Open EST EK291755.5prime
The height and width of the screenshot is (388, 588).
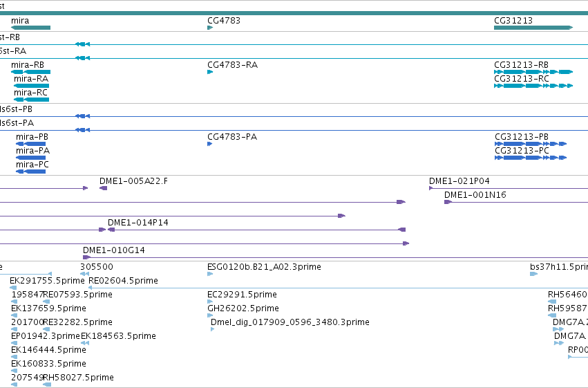tap(13, 288)
